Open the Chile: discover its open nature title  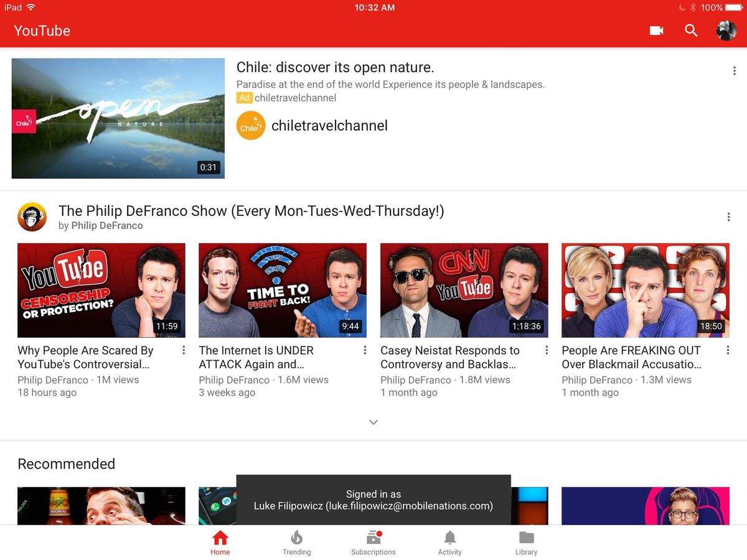[335, 67]
